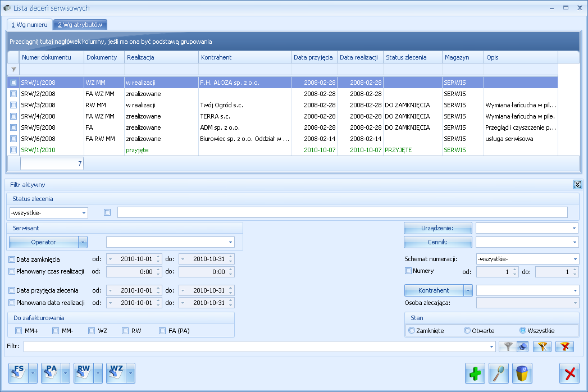This screenshot has height=392, width=588.
Task: Click the FS invoice generation icon
Action: click(x=19, y=373)
